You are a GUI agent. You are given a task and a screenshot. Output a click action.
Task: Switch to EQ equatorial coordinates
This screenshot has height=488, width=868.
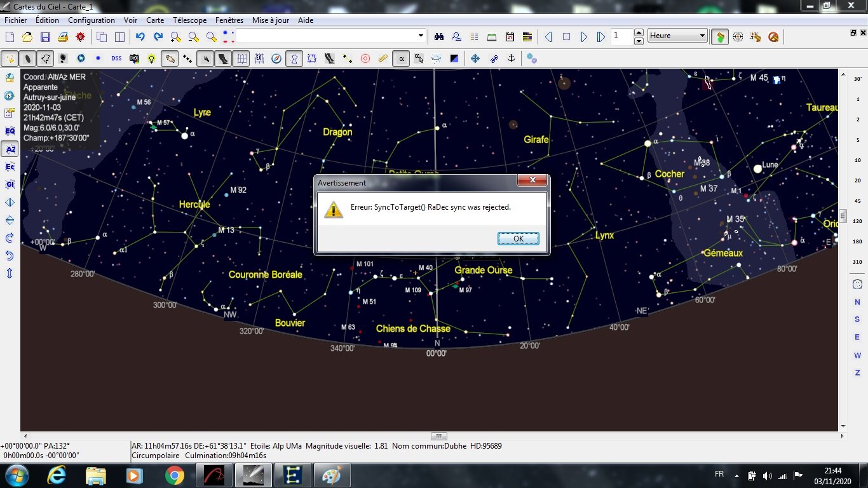[10, 132]
